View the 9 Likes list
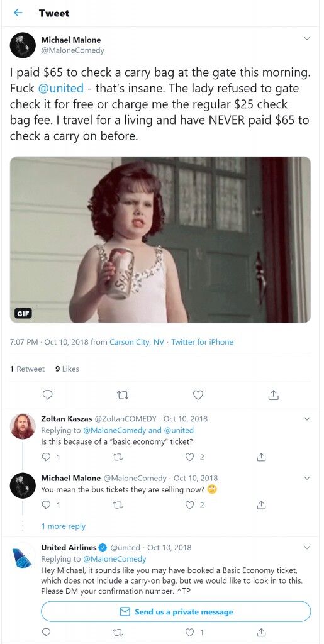This screenshot has width=324, height=644. point(67,369)
